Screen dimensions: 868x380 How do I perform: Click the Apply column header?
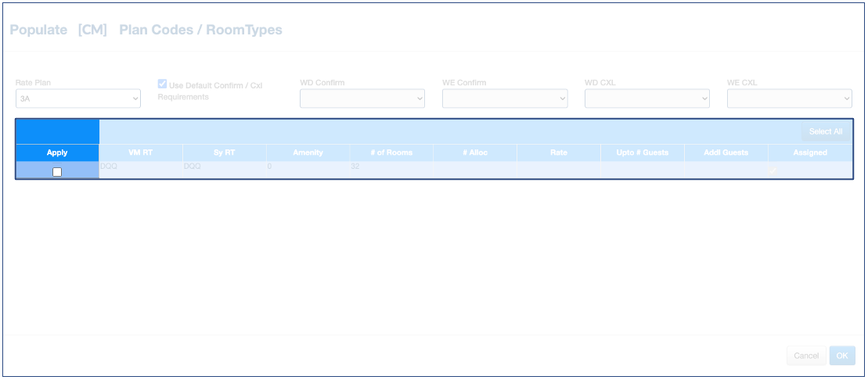pos(57,152)
